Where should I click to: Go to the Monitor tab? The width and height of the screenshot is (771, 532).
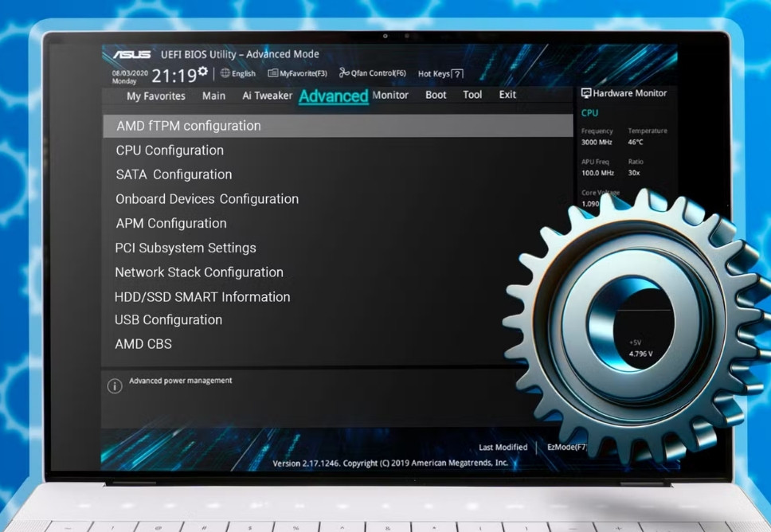(x=390, y=95)
